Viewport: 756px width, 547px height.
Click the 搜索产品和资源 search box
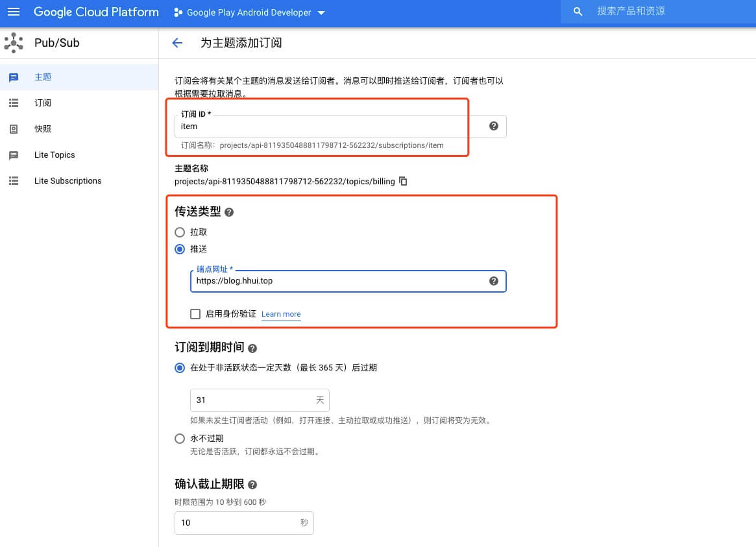(x=658, y=12)
